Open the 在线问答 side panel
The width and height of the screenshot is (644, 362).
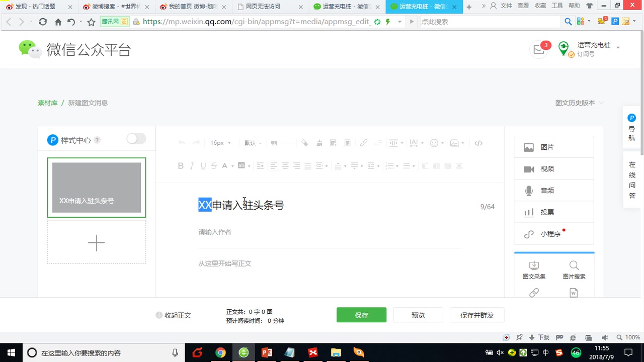tap(632, 180)
